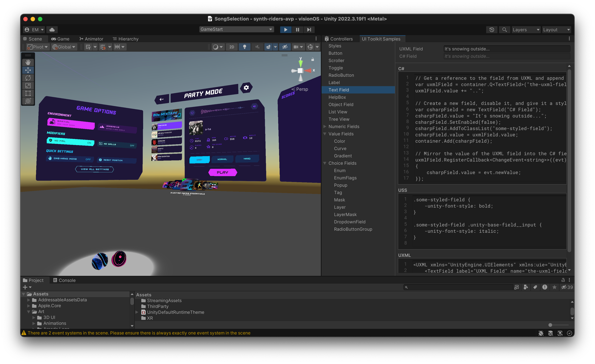
Task: Click into the UXML Field text input
Action: tap(507, 49)
